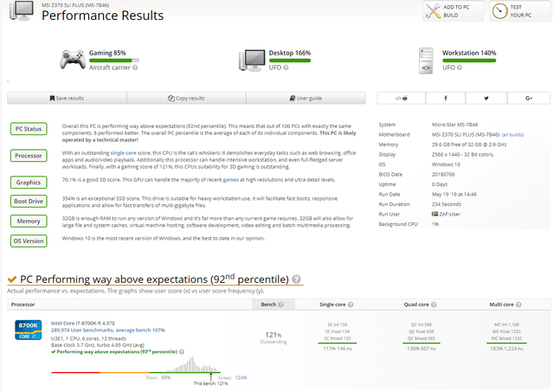Click the 121% Outstanding bench score
Viewport: 554px width, 392px height.
(x=274, y=337)
